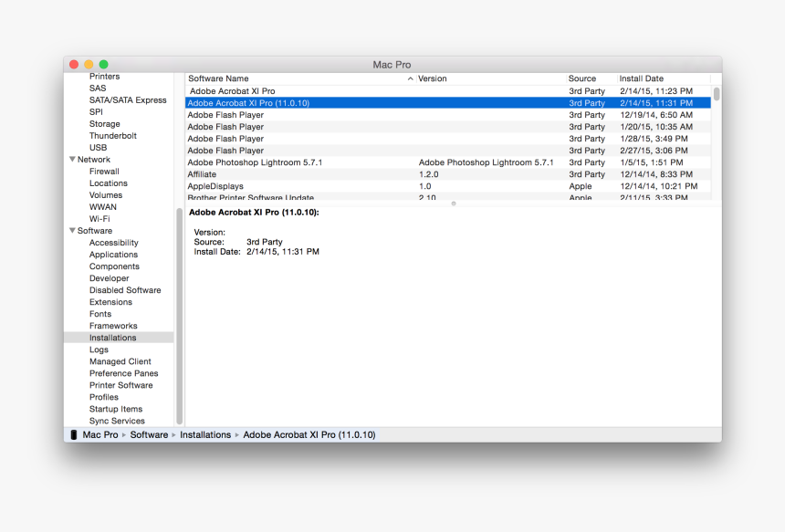The height and width of the screenshot is (532, 785).
Task: Toggle the sort arrow on Software Name column
Action: 410,78
